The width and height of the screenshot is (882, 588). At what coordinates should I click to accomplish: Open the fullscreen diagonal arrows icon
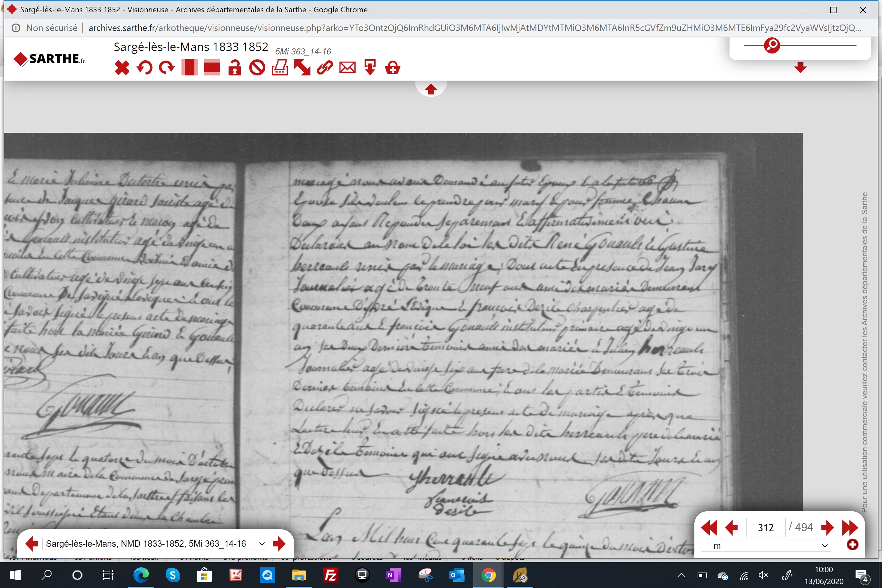[302, 68]
